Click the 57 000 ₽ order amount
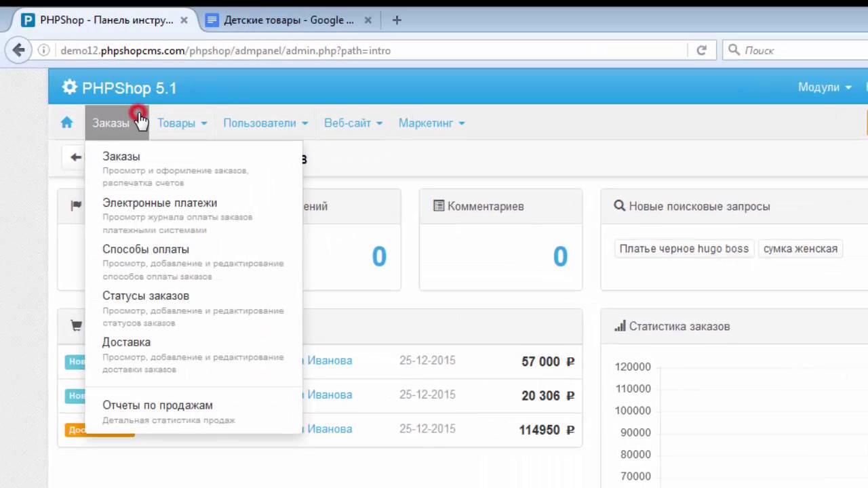 [548, 361]
